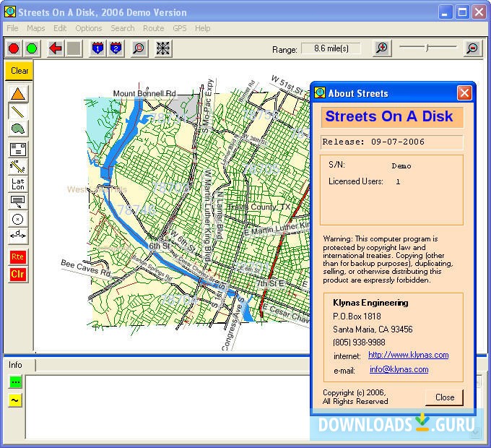The height and width of the screenshot is (448, 491).
Task: Click the yellow tilde info button
Action: [15, 400]
